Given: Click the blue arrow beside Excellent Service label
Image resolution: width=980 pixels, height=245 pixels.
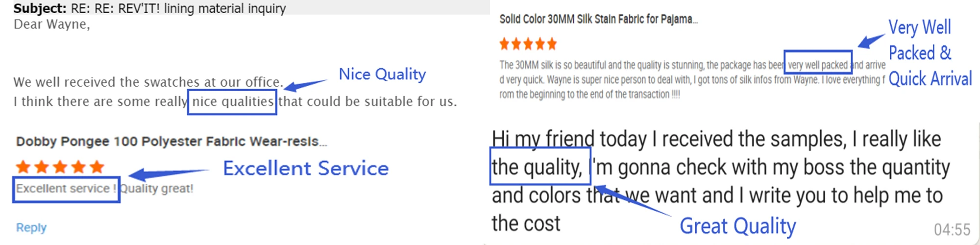Looking at the screenshot, I should click(168, 173).
